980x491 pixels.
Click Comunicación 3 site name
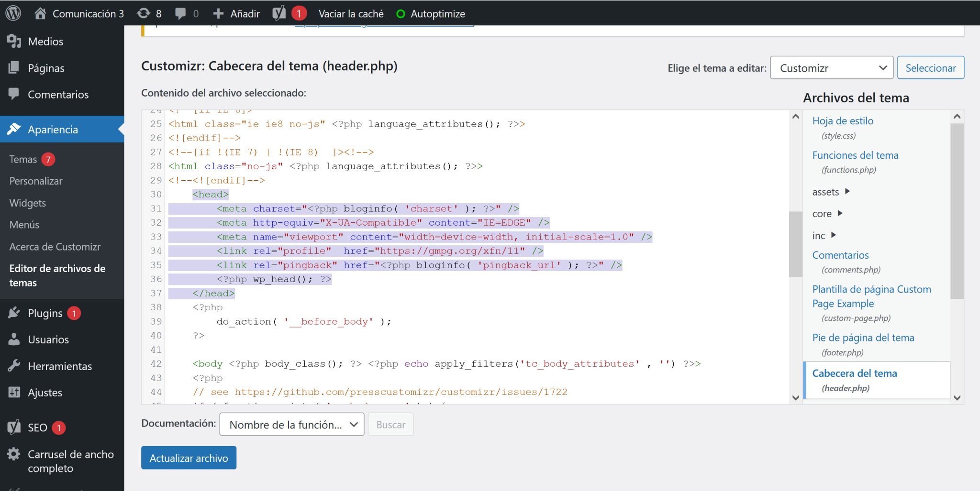pyautogui.click(x=88, y=14)
